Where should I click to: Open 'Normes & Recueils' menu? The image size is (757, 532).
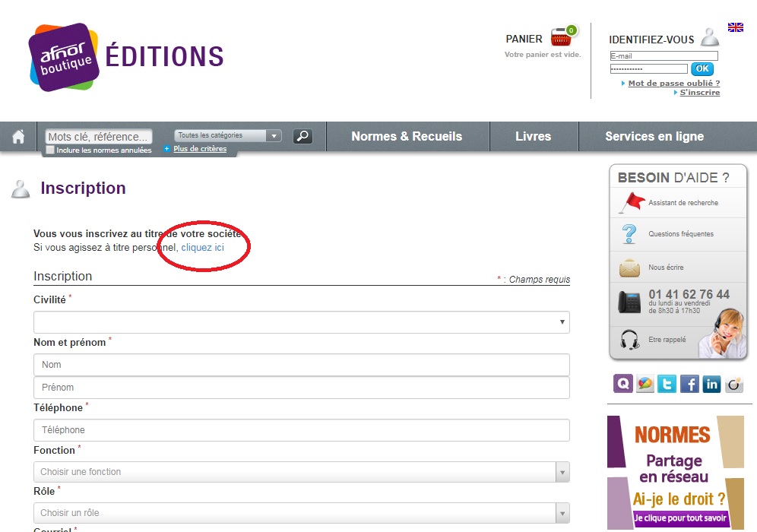point(407,137)
